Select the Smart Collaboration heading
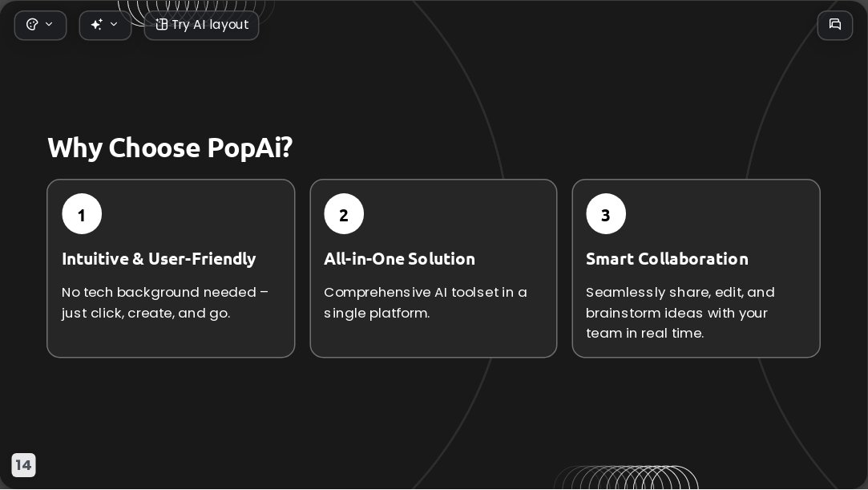This screenshot has height=490, width=868. click(x=667, y=258)
